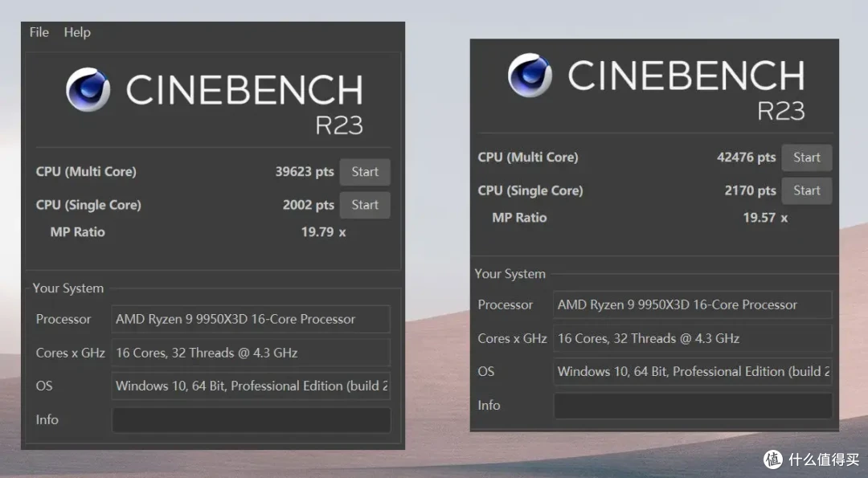The image size is (868, 478).
Task: Click Cores x GHz field in left window
Action: (251, 353)
